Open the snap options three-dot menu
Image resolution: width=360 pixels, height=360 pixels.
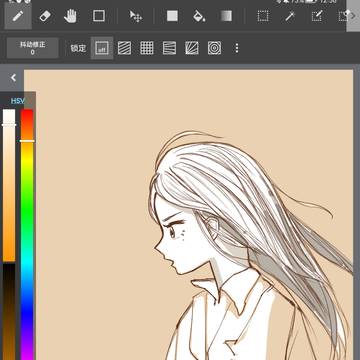point(237,48)
